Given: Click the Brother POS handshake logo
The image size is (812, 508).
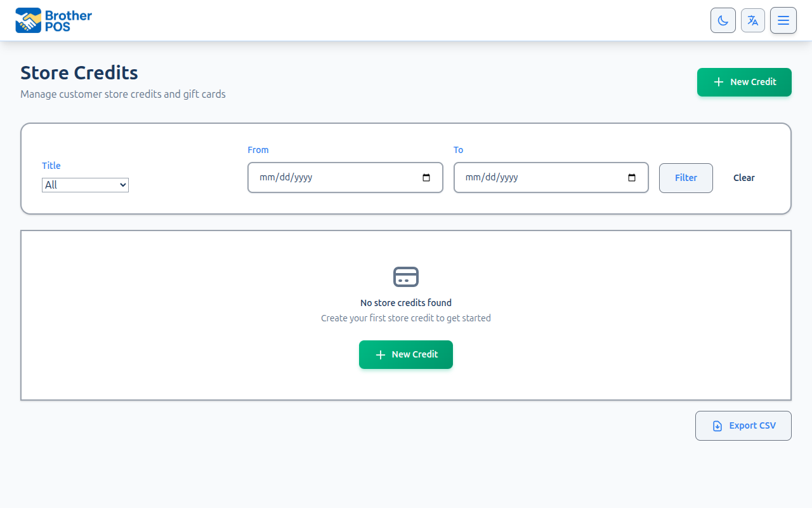Looking at the screenshot, I should 28,20.
